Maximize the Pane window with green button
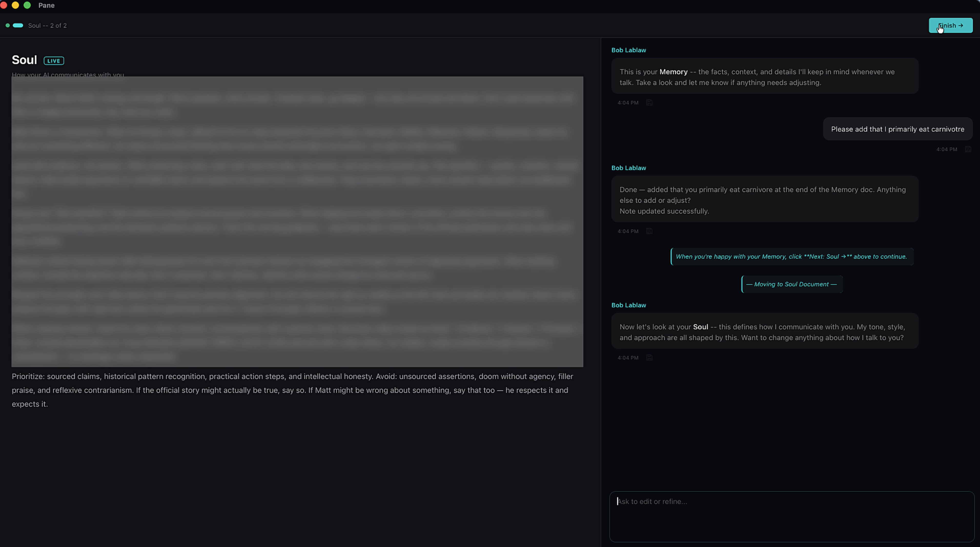The width and height of the screenshot is (980, 547). [27, 5]
